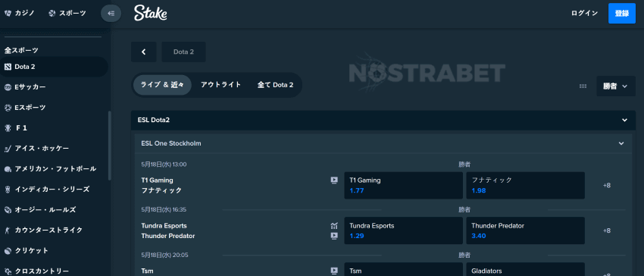Show +8 more markets for T1 Gaming match
Viewport: 644px width, 276px height.
coord(607,186)
